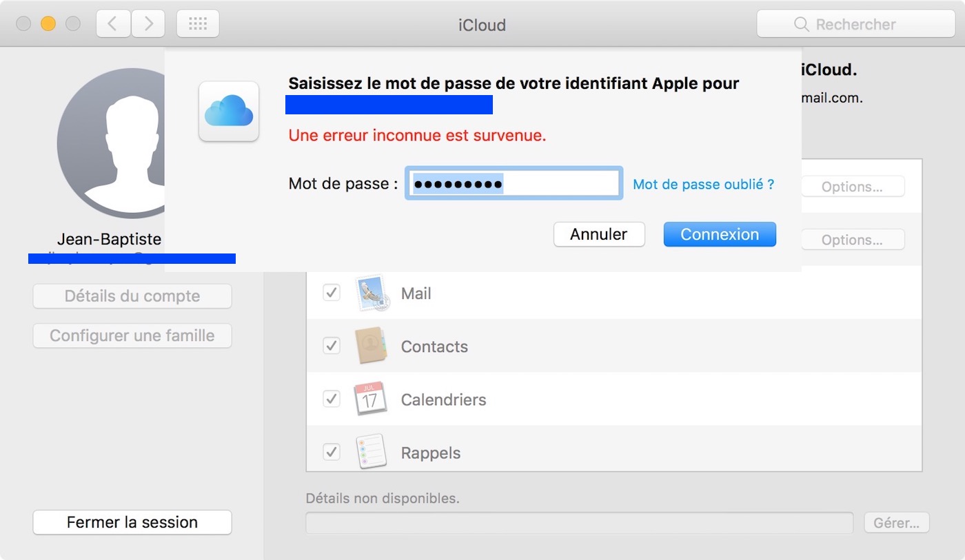Go back with the left arrow toolbar button
Screen dimensions: 965x560
click(x=113, y=24)
